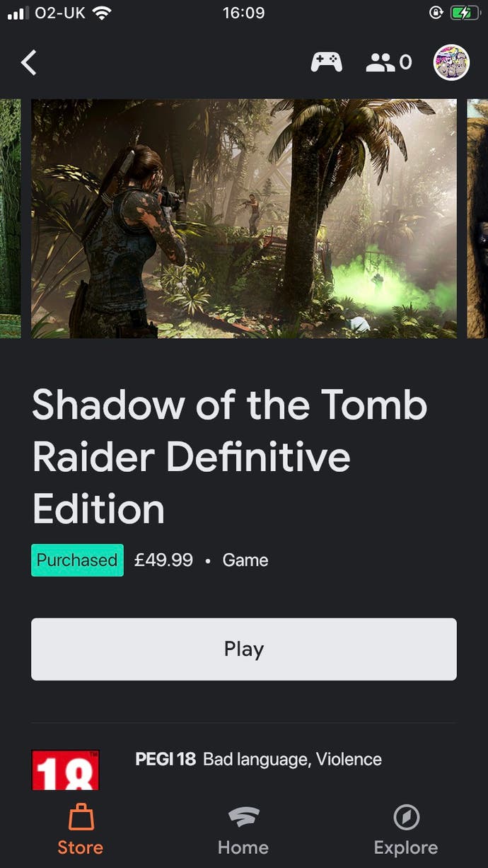The width and height of the screenshot is (488, 868).
Task: Switch to the Store tab label
Action: click(x=81, y=847)
